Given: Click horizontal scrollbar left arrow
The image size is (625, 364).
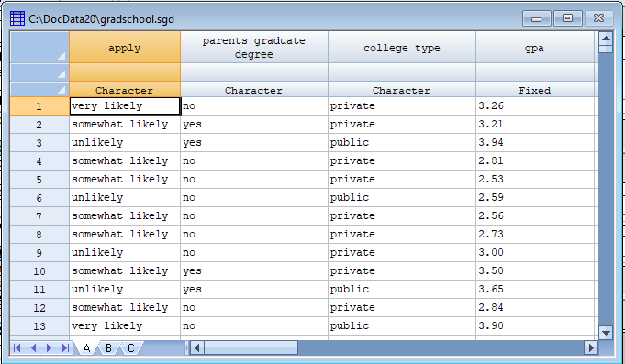Looking at the screenshot, I should click(x=196, y=347).
